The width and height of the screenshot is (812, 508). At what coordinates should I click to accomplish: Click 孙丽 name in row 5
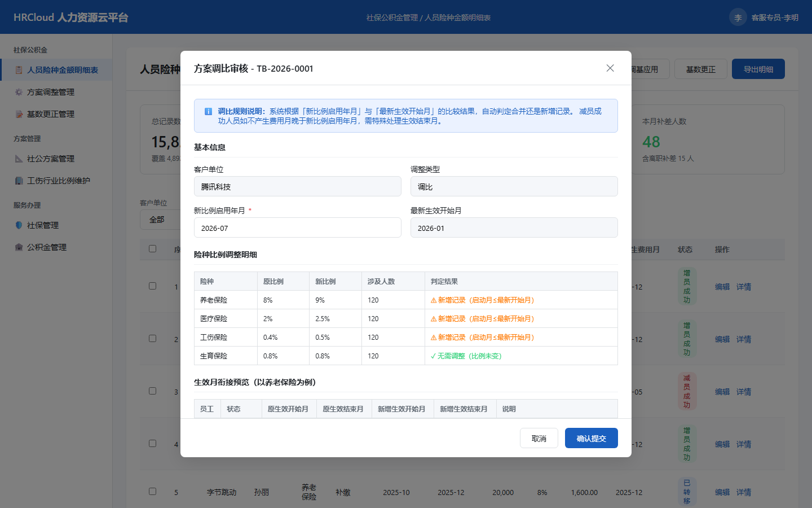coord(262,492)
